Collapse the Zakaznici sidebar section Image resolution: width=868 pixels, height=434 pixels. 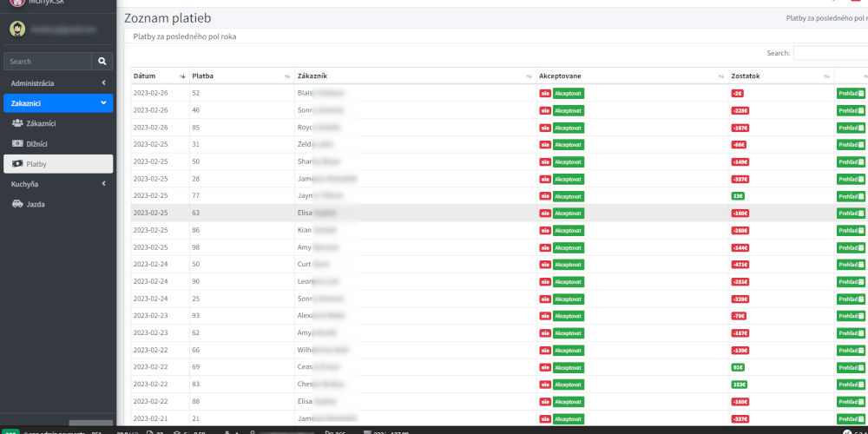(103, 103)
